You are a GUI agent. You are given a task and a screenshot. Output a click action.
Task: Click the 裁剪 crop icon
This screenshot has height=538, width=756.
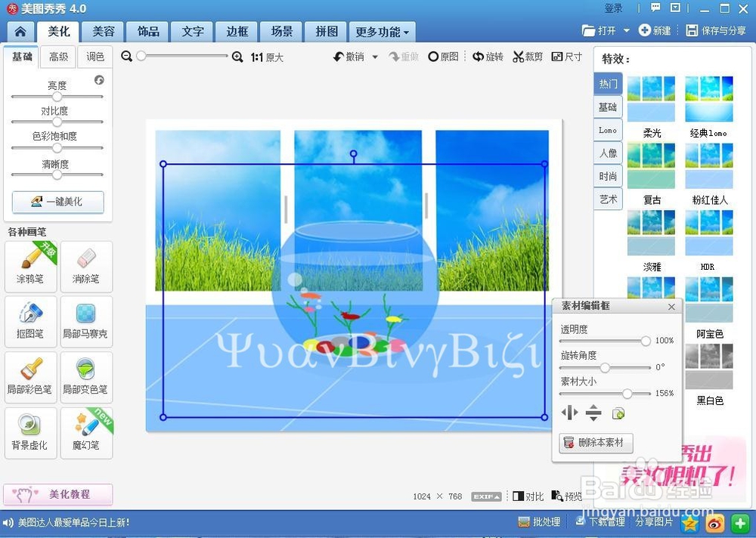click(x=527, y=56)
